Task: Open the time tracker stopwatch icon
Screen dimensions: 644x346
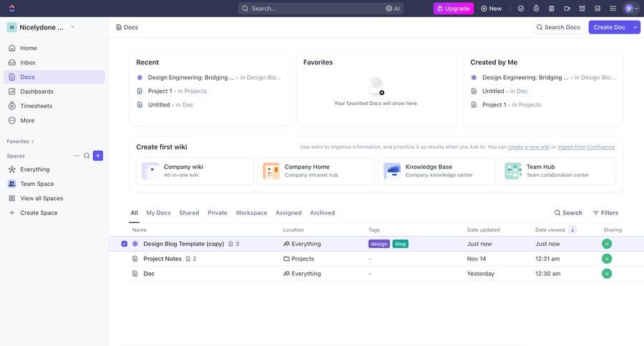Action: tap(536, 8)
